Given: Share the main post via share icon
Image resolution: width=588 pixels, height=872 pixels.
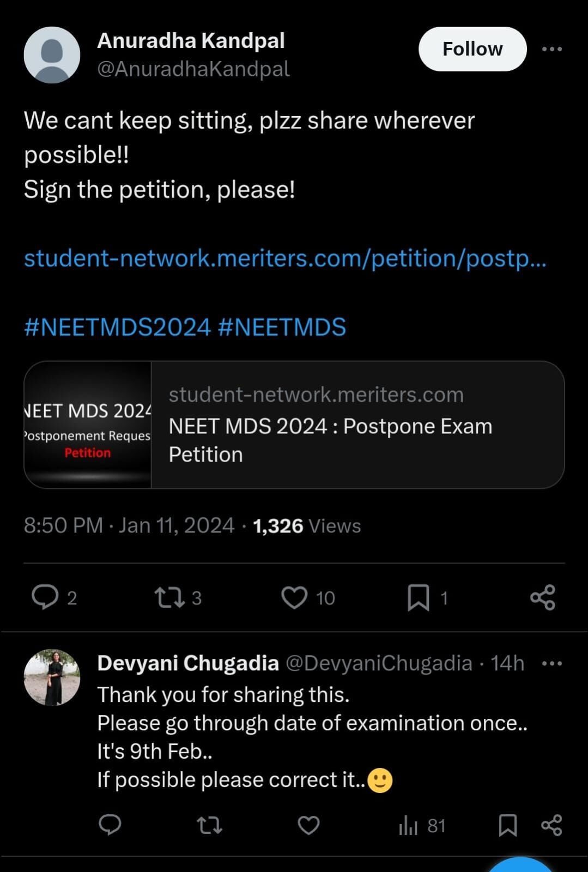Looking at the screenshot, I should [543, 597].
